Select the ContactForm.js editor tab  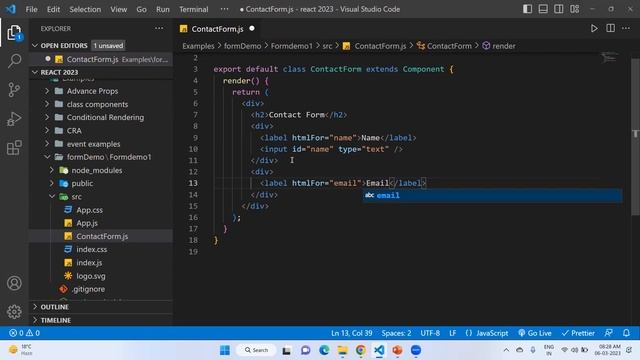[x=217, y=29]
